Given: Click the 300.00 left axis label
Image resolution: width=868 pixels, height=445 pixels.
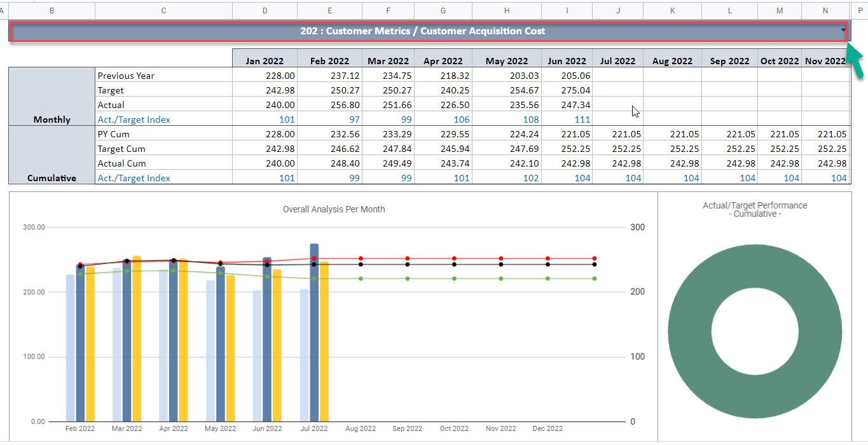Looking at the screenshot, I should click(x=33, y=227).
